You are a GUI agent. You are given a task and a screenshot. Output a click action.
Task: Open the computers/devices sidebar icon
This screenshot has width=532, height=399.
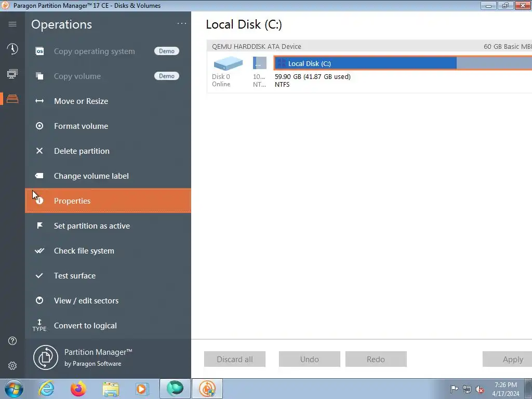(x=12, y=74)
